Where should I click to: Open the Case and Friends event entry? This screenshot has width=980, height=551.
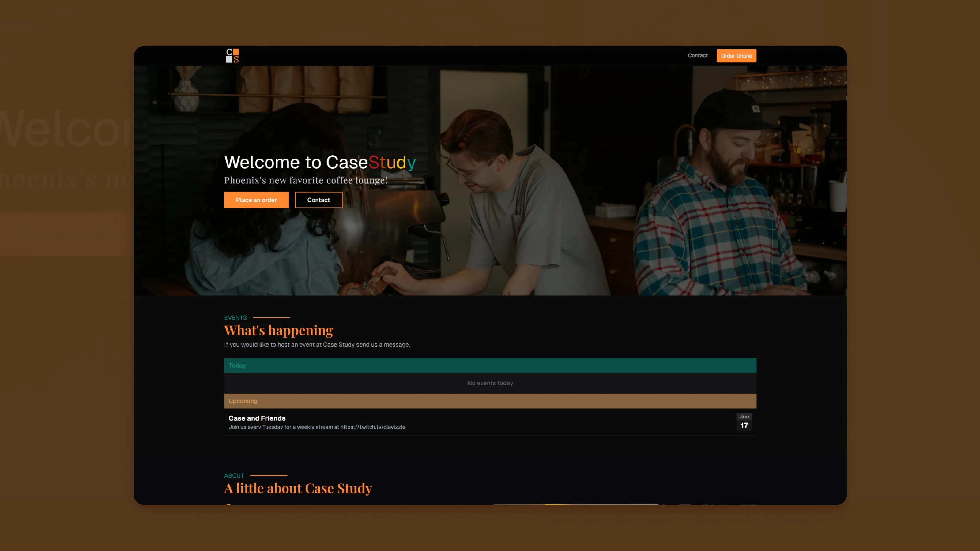(x=257, y=418)
